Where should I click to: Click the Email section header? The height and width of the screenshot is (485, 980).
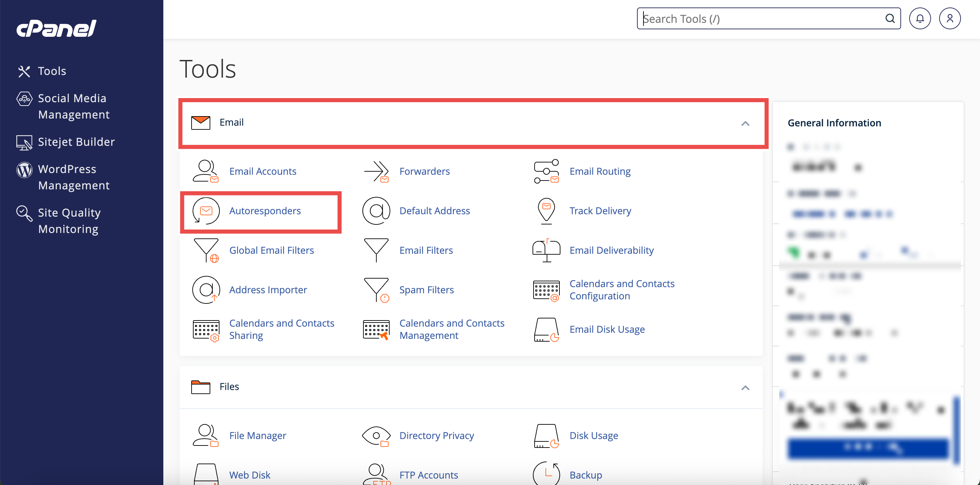[x=231, y=122]
